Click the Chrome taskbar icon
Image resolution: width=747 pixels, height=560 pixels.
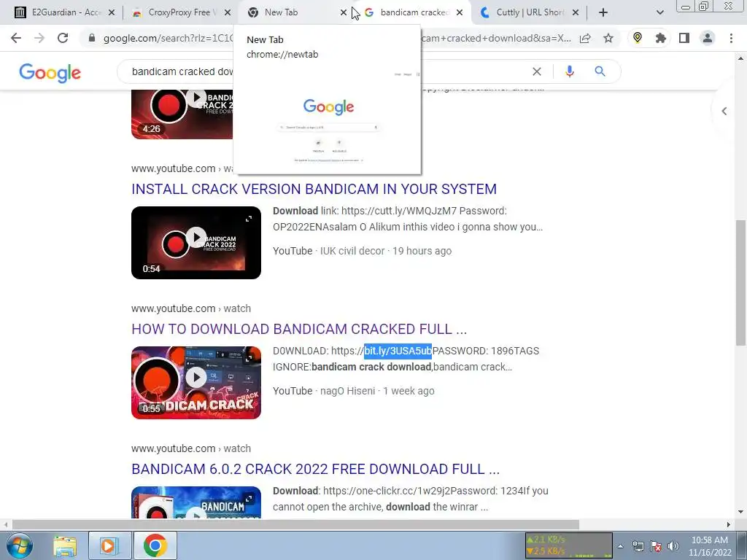[155, 545]
